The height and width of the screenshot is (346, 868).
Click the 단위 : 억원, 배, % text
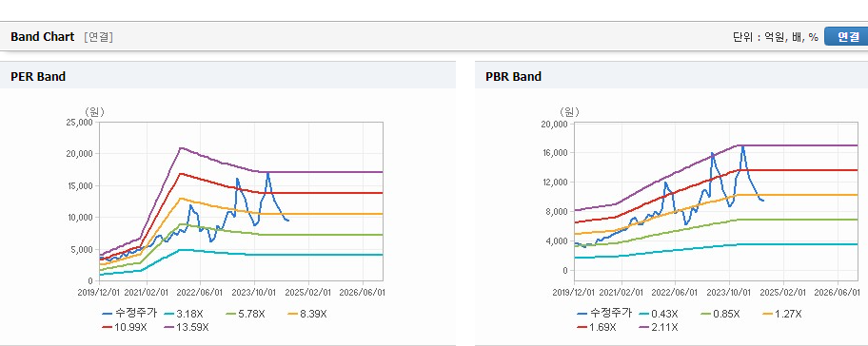pos(775,37)
